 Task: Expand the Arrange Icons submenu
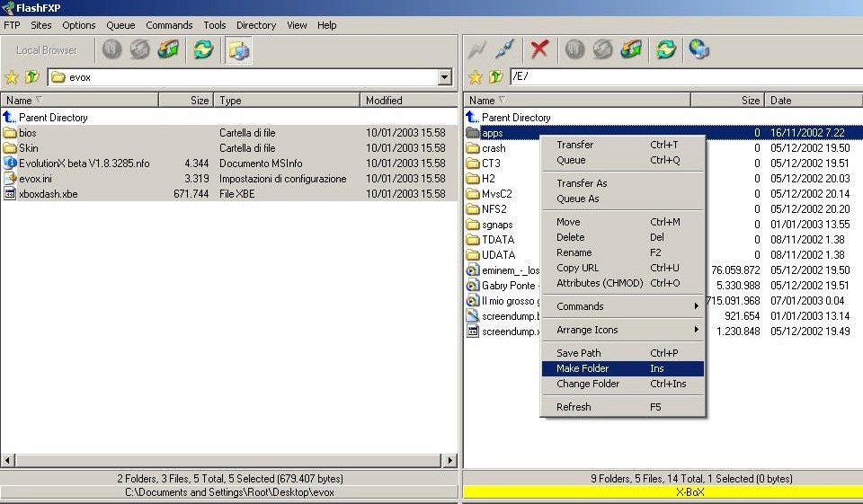point(623,330)
